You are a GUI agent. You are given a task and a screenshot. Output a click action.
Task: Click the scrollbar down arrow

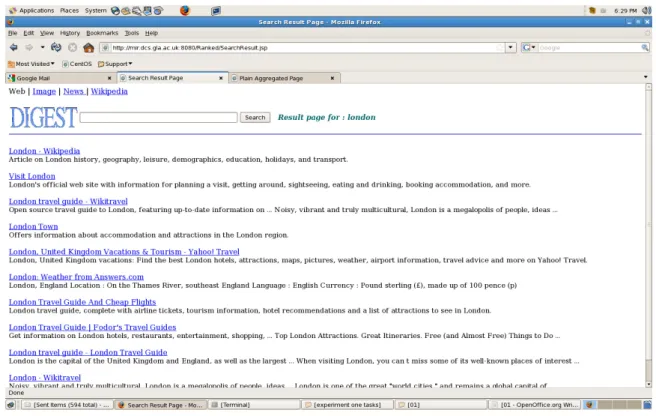[x=648, y=384]
